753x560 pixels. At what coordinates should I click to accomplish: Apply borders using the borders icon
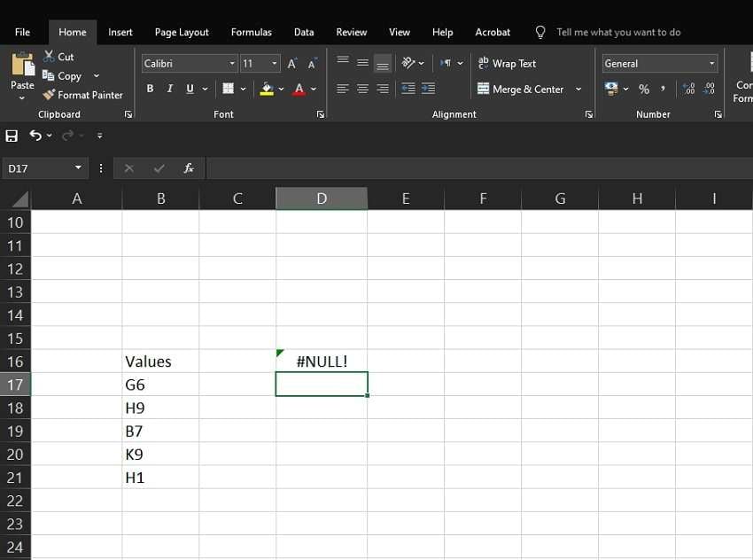(228, 89)
